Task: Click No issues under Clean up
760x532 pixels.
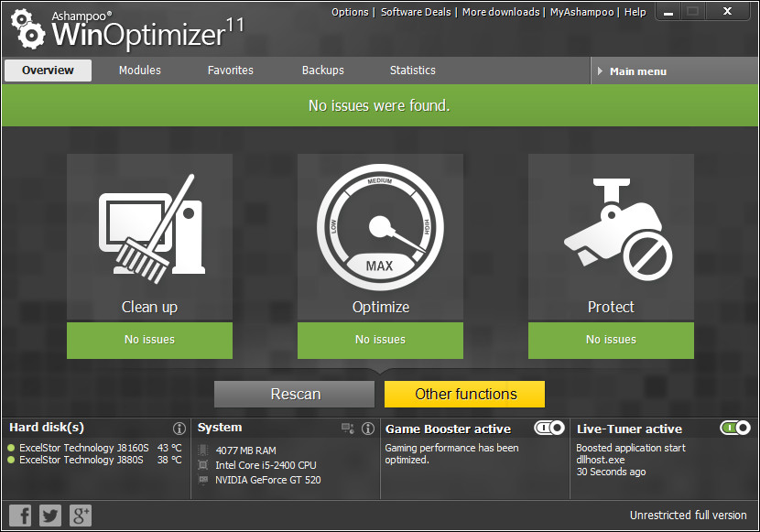Action: coord(149,340)
